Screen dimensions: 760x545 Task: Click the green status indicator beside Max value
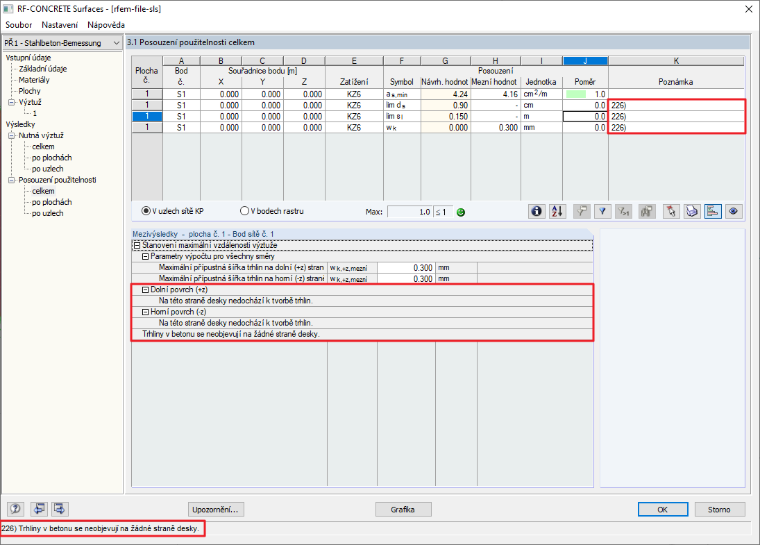pos(461,212)
